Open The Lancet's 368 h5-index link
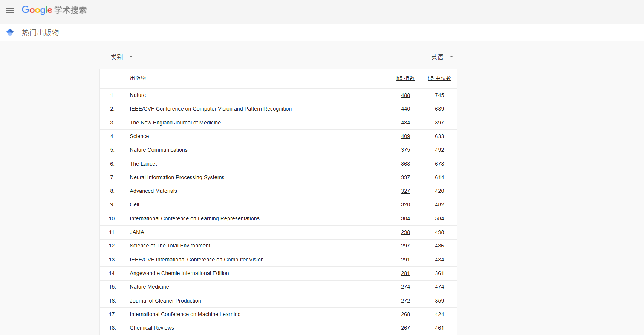Viewport: 644px width, 335px height. pyautogui.click(x=405, y=164)
